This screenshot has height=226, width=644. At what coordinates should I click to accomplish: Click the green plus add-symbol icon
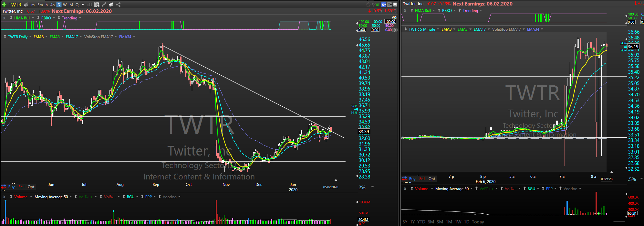4,5
